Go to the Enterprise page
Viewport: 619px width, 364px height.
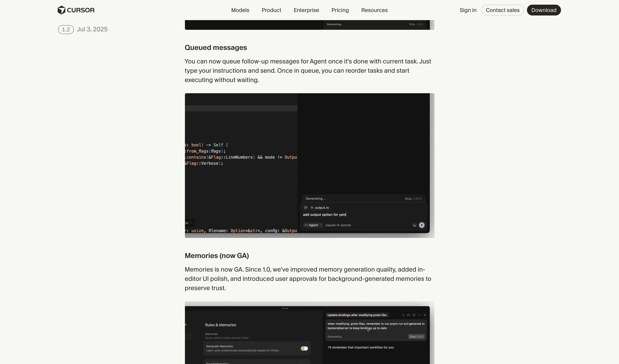coord(306,10)
